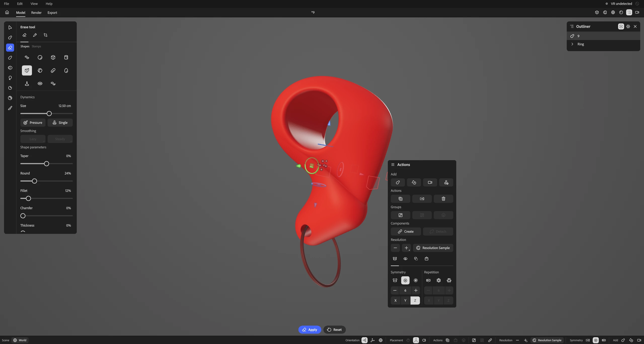Open the World scene dropdown

pyautogui.click(x=20, y=340)
